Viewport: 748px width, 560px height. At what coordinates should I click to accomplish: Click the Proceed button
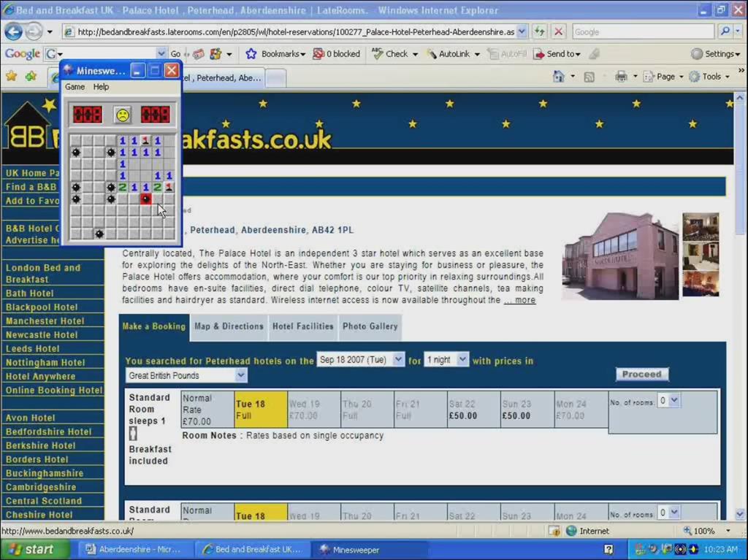tap(641, 375)
